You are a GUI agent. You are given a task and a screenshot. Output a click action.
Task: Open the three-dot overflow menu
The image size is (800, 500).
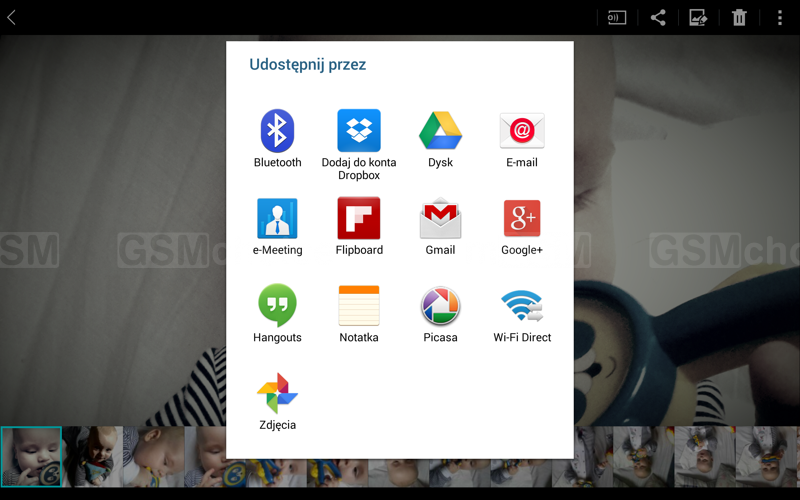pos(779,17)
